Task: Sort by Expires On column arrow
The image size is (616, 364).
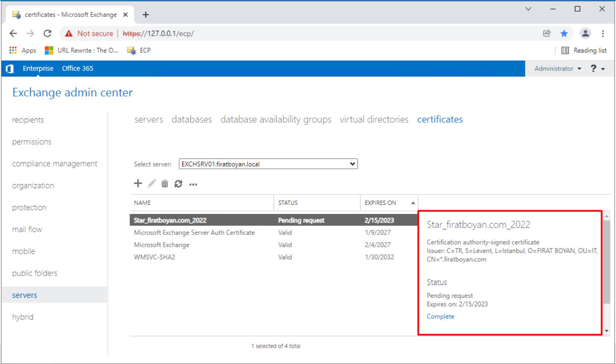Action: coord(413,203)
